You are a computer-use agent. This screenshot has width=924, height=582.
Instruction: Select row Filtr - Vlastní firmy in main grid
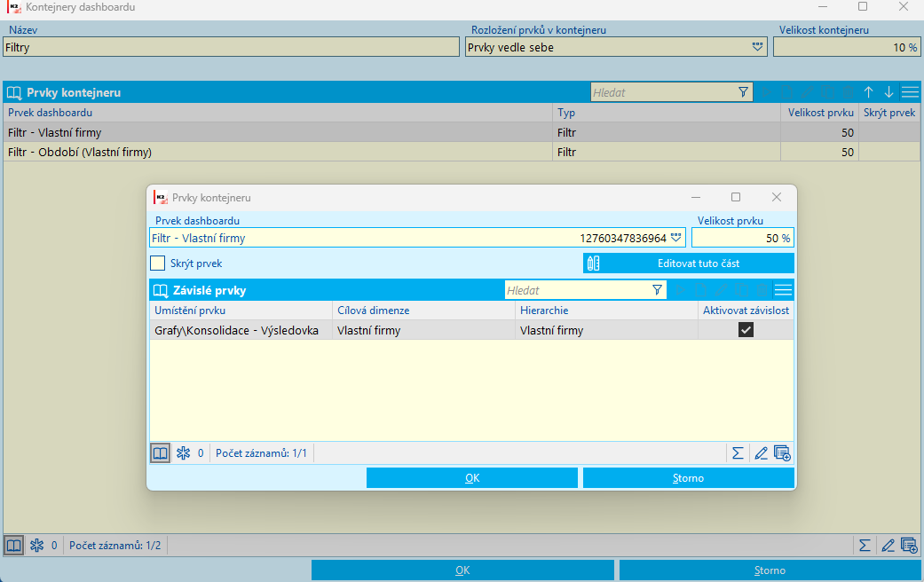pyautogui.click(x=462, y=132)
